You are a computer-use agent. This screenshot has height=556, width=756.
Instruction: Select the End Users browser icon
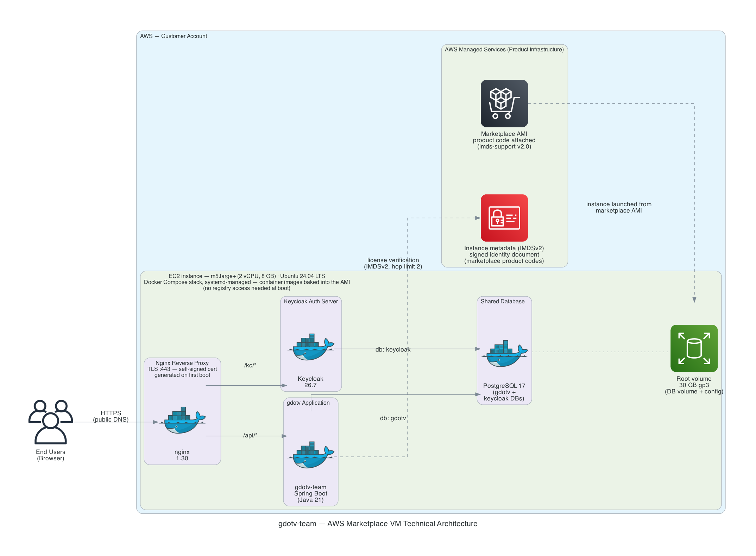tap(51, 422)
